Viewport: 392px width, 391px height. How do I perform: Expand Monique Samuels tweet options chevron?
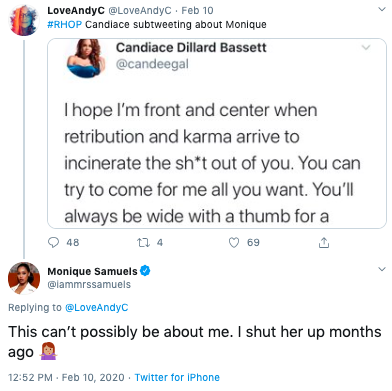point(382,269)
